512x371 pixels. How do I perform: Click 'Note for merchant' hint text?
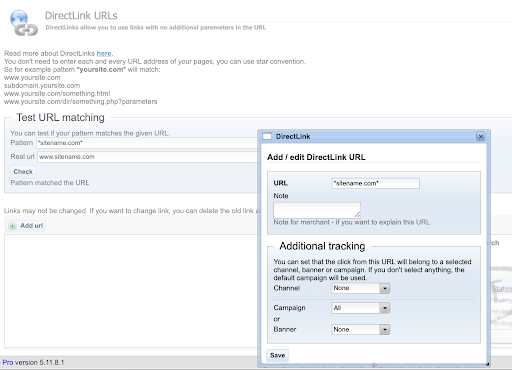[352, 222]
